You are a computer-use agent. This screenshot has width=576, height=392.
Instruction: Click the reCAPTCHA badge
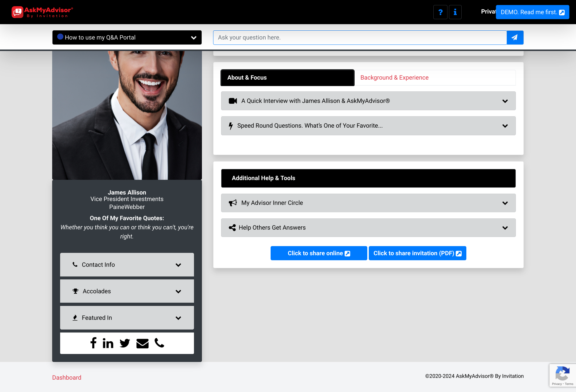tap(562, 375)
